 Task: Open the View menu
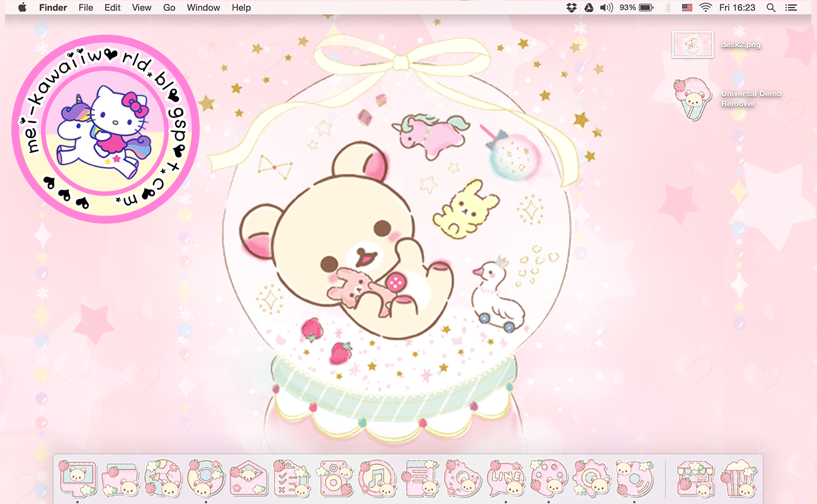[142, 8]
